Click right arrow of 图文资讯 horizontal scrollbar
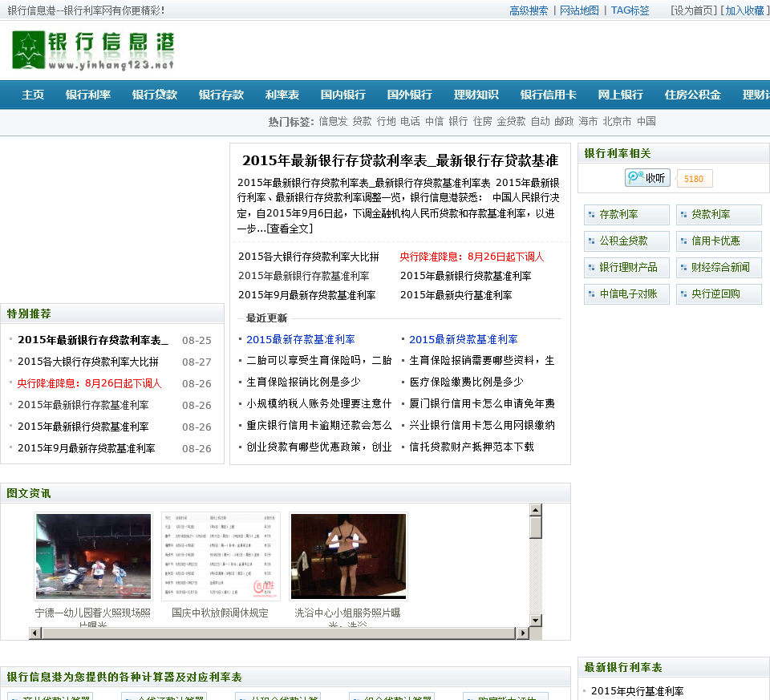The image size is (770, 700). tap(523, 633)
